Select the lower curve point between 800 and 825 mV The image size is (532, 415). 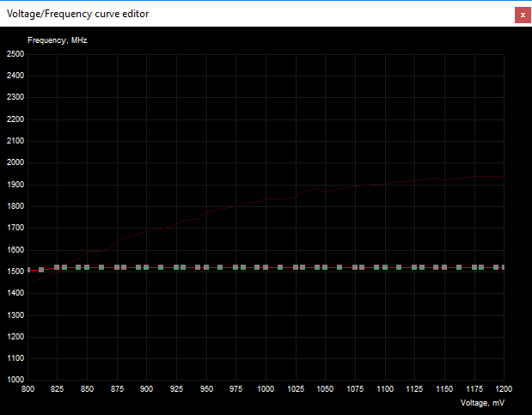(x=41, y=270)
